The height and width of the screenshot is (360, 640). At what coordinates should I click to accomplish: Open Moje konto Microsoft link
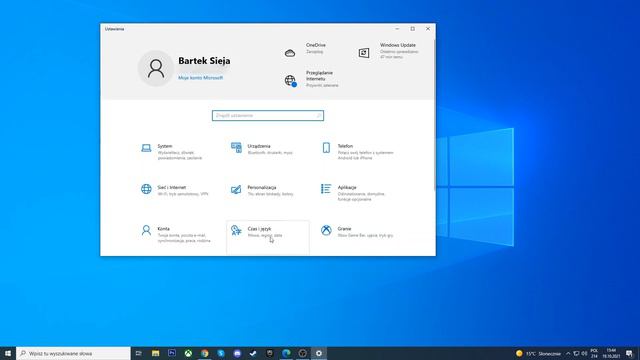tap(200, 78)
